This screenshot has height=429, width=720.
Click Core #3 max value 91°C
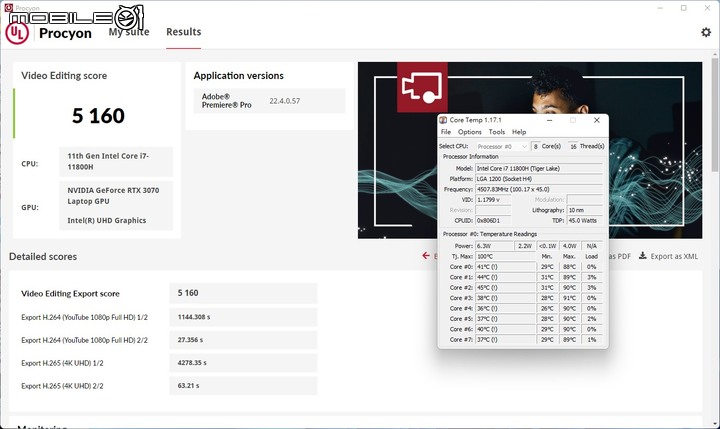point(569,298)
